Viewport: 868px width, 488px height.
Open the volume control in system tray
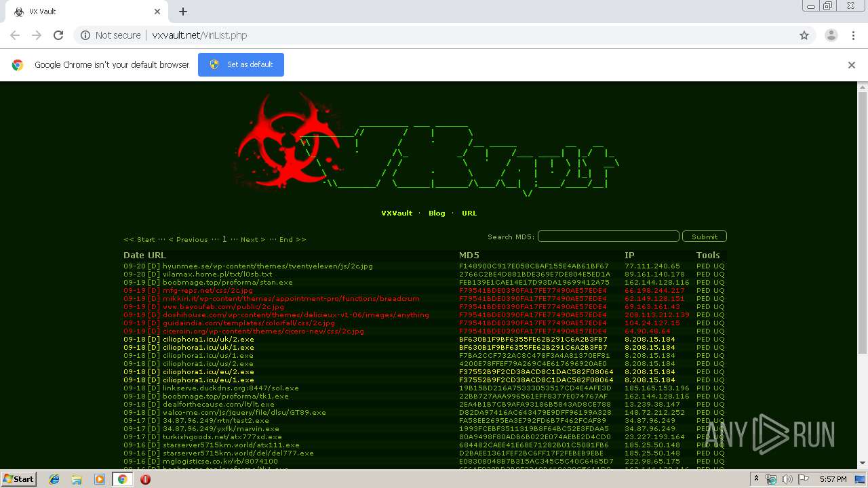(787, 479)
